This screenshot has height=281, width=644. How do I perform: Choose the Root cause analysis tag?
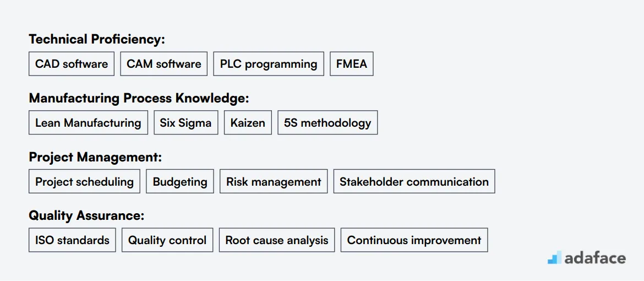(x=277, y=240)
